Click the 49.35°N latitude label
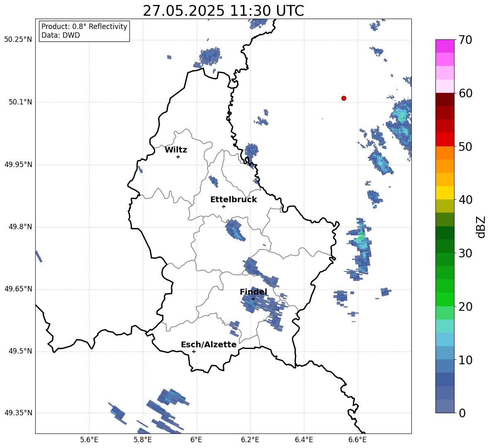The width and height of the screenshot is (491, 448). click(x=18, y=413)
